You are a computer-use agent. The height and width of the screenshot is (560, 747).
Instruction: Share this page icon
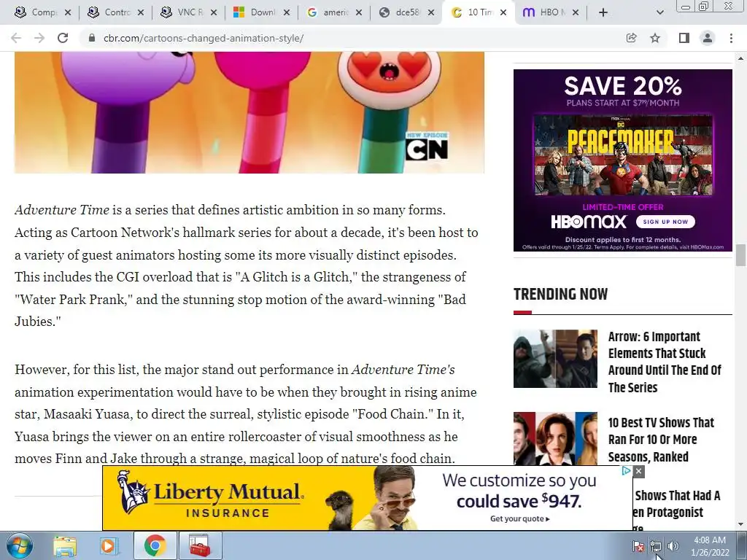631,38
